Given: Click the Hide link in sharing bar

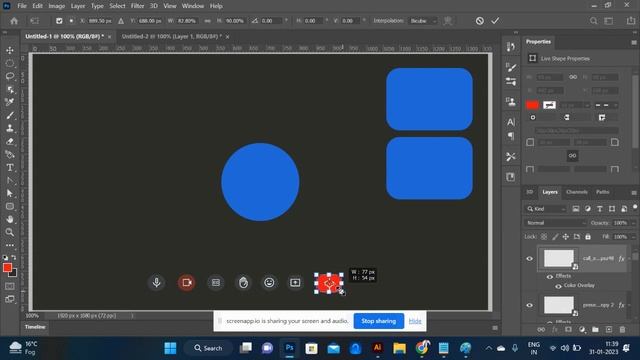Looking at the screenshot, I should pos(415,321).
